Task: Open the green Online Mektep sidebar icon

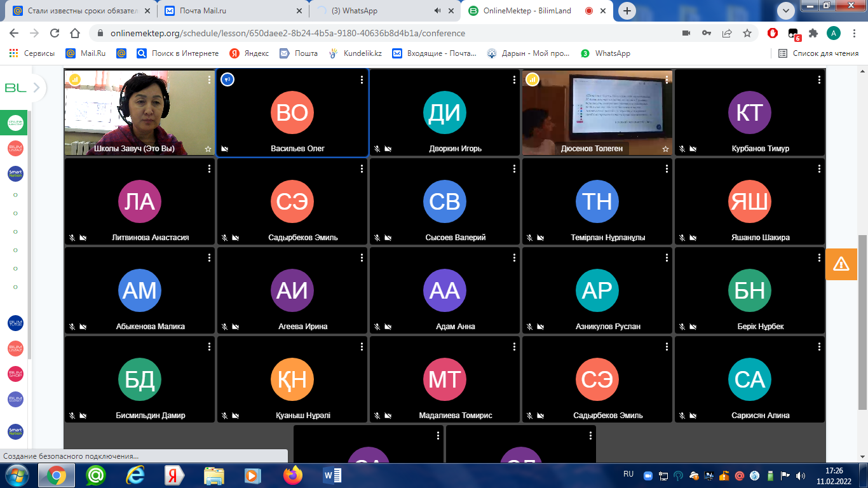Action: tap(15, 122)
